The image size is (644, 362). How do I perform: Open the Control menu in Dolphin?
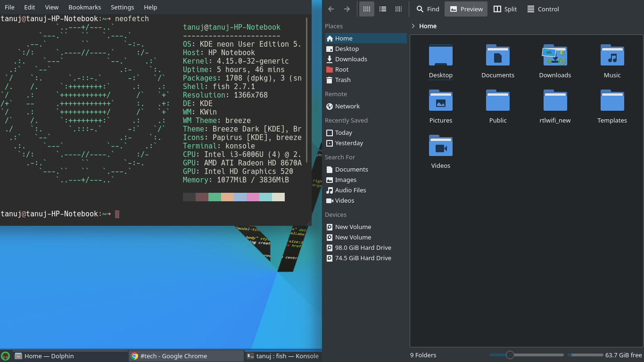543,9
